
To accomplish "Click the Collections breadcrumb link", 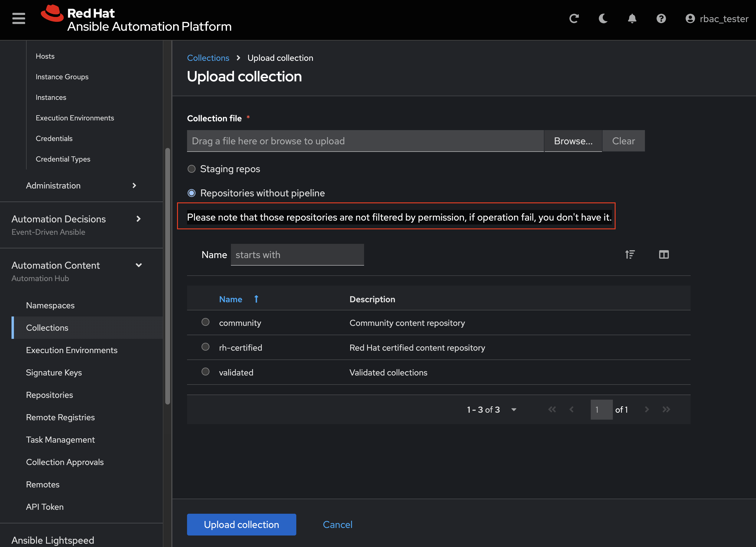I will (x=208, y=58).
